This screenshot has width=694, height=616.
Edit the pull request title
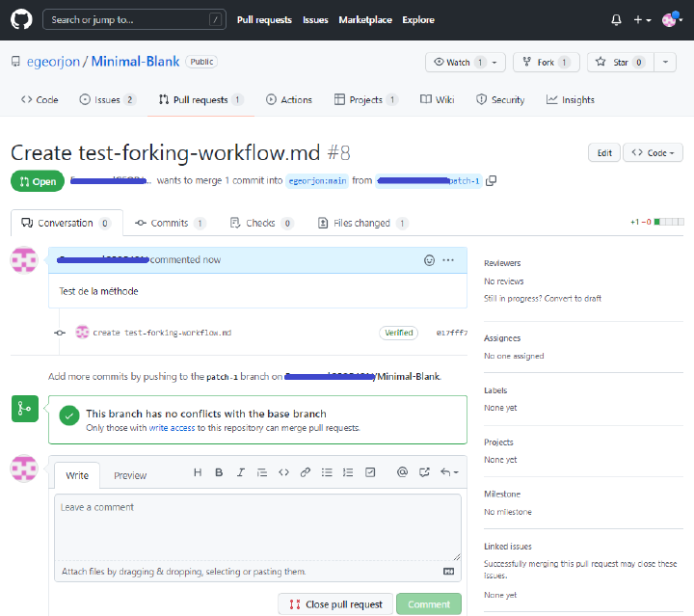click(604, 153)
